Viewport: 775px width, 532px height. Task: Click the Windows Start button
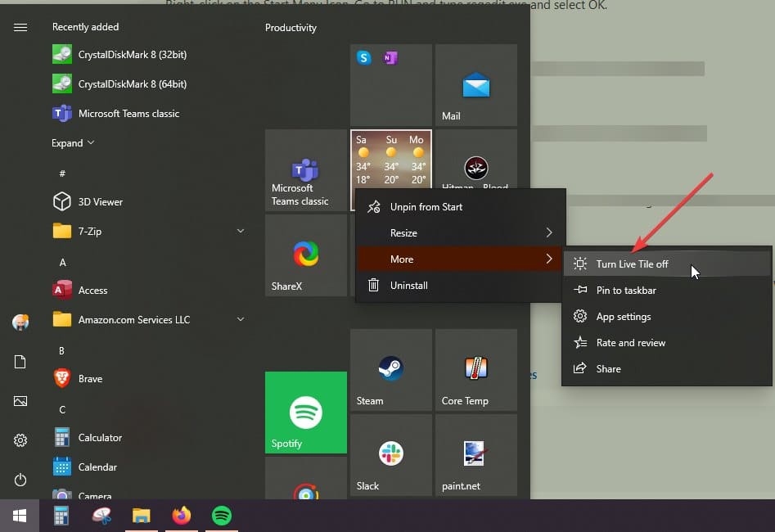click(20, 516)
